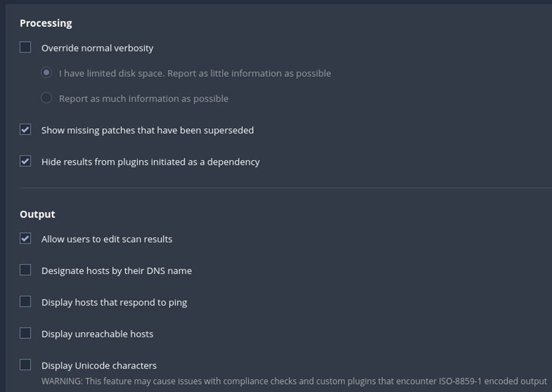Enable the Override normal verbosity checkbox
Image resolution: width=552 pixels, height=392 pixels.
click(26, 47)
